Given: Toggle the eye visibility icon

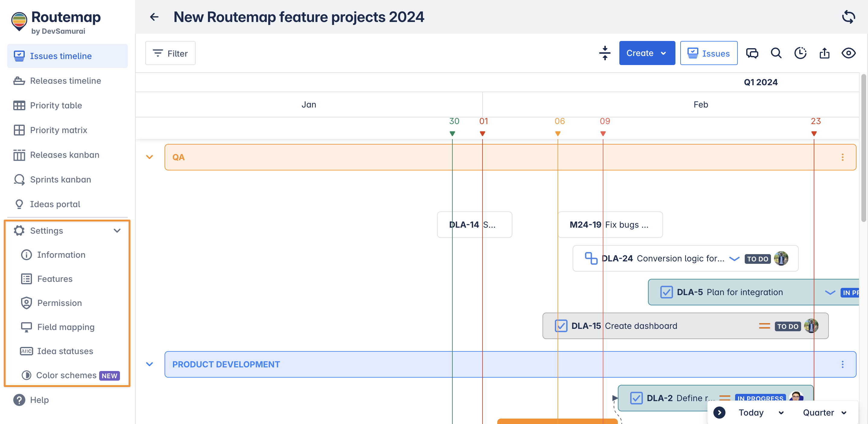Looking at the screenshot, I should (x=848, y=53).
